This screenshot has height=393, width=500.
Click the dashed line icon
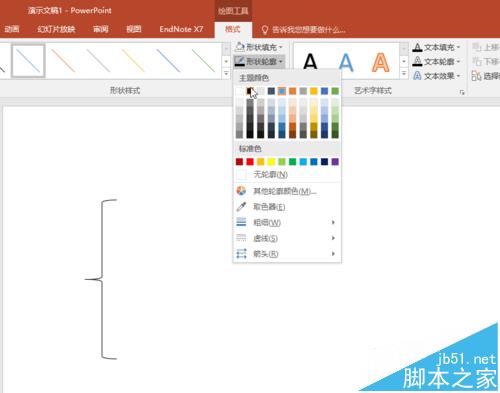coord(241,238)
